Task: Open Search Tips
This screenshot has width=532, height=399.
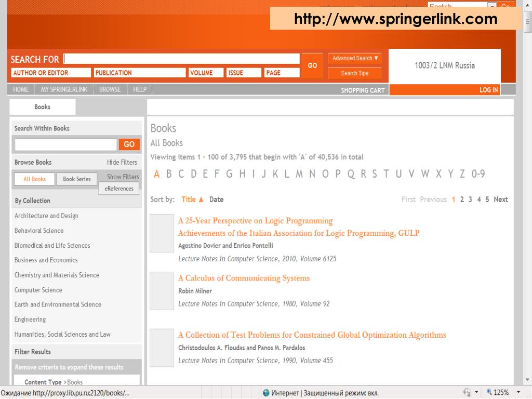Action: click(x=355, y=73)
